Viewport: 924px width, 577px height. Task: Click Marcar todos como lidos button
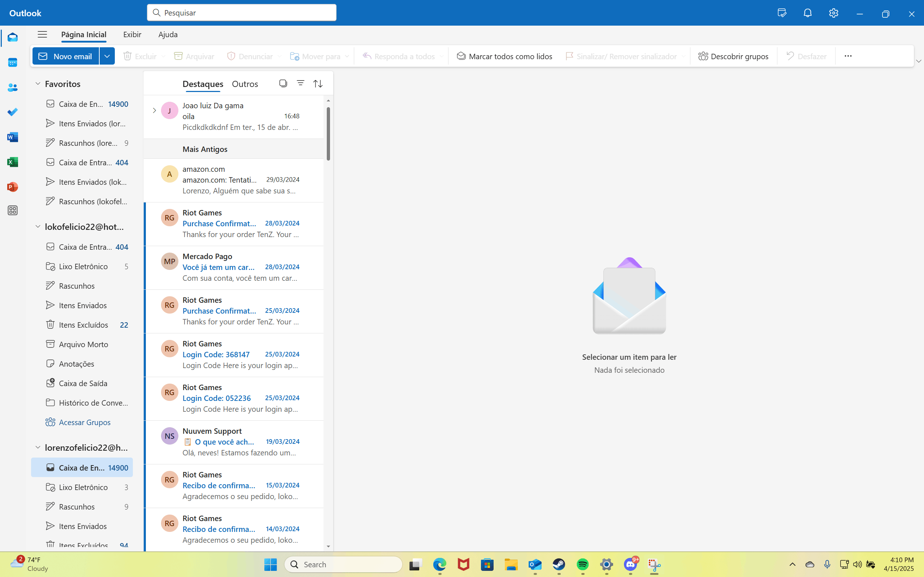[x=504, y=56]
